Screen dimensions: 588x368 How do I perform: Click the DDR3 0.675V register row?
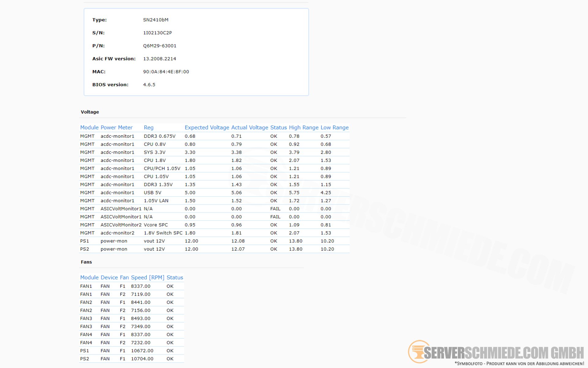[x=160, y=136]
